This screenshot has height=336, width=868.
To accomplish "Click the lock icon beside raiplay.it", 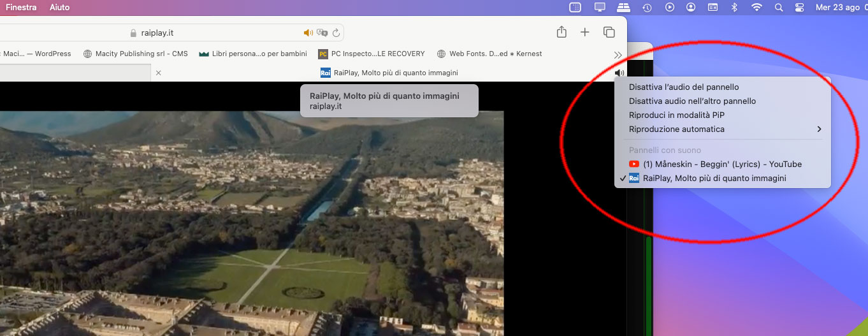I will coord(133,33).
